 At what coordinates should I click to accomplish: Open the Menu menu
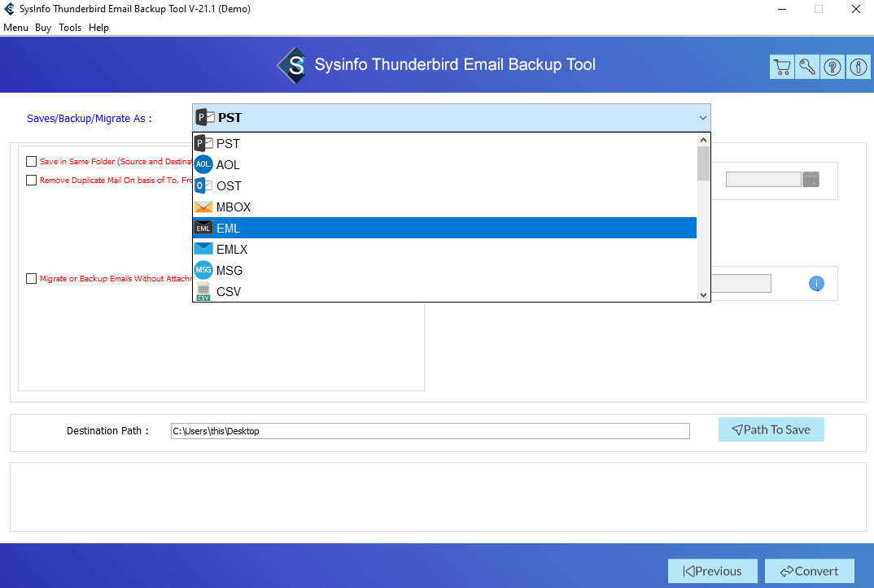pos(15,28)
